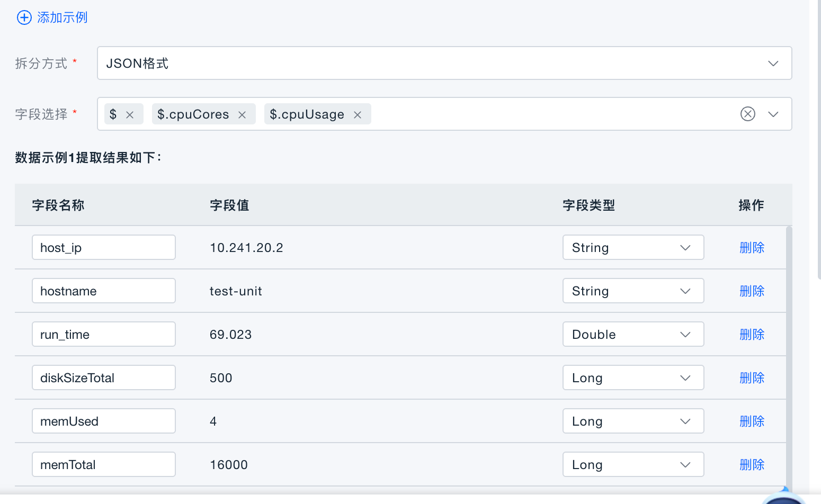Viewport: 821px width, 504px height.
Task: Click the hostname field name input
Action: click(103, 291)
